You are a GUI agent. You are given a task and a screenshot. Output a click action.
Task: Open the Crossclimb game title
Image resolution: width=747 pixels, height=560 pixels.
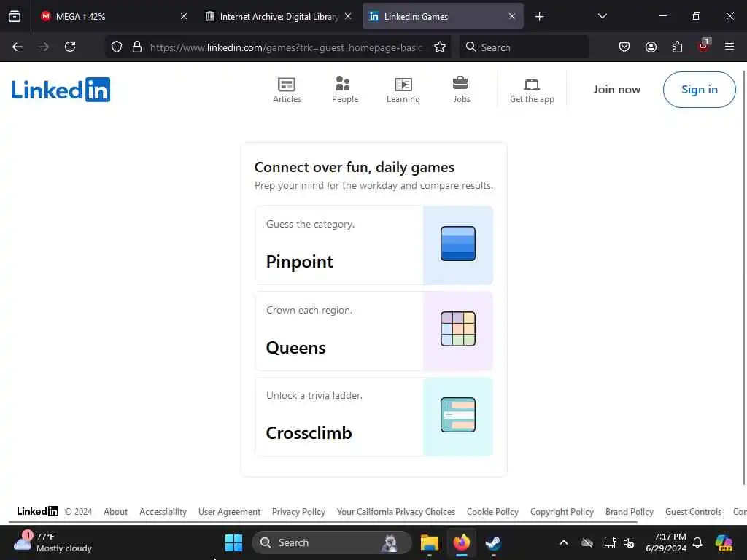click(x=309, y=433)
